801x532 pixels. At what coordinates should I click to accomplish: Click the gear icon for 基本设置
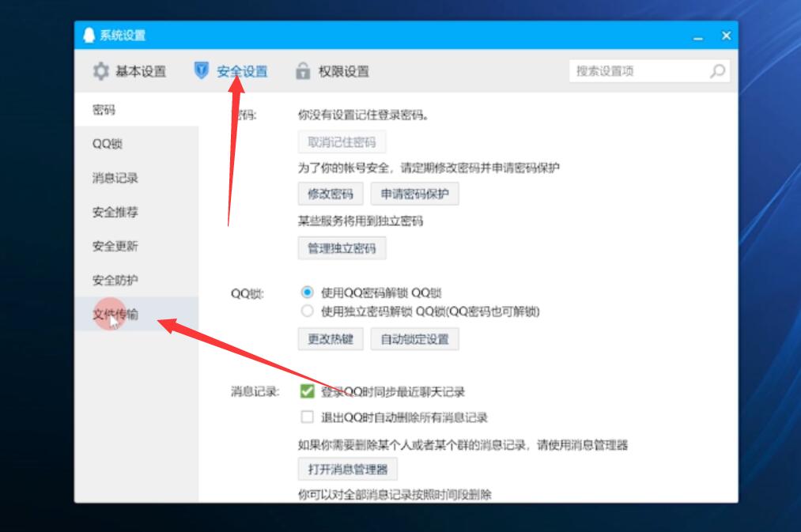100,71
